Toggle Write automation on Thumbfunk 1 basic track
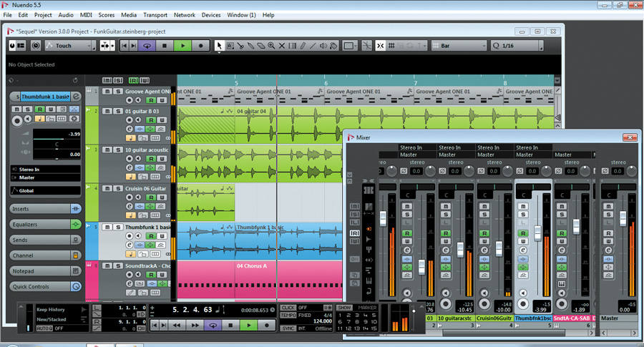The image size is (644, 347). coord(162,235)
